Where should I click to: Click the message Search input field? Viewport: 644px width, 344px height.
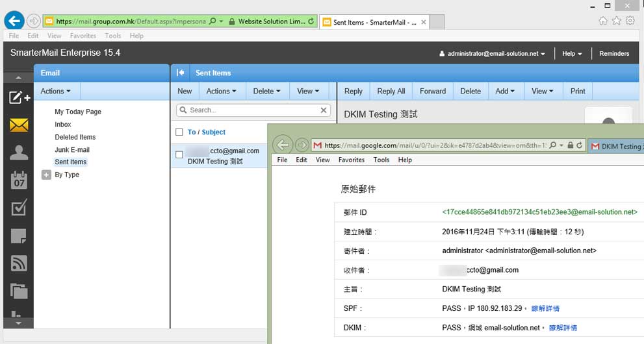[x=253, y=110]
